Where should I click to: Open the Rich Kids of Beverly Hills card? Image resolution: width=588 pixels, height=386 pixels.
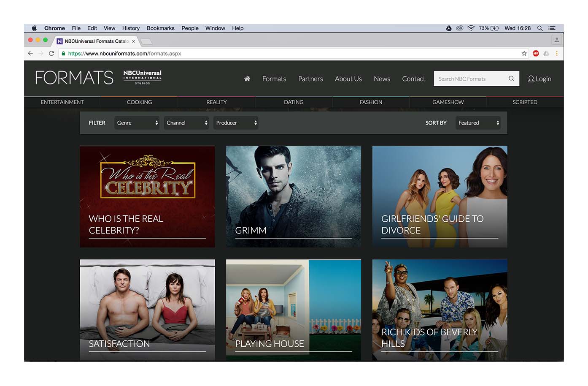tap(440, 310)
